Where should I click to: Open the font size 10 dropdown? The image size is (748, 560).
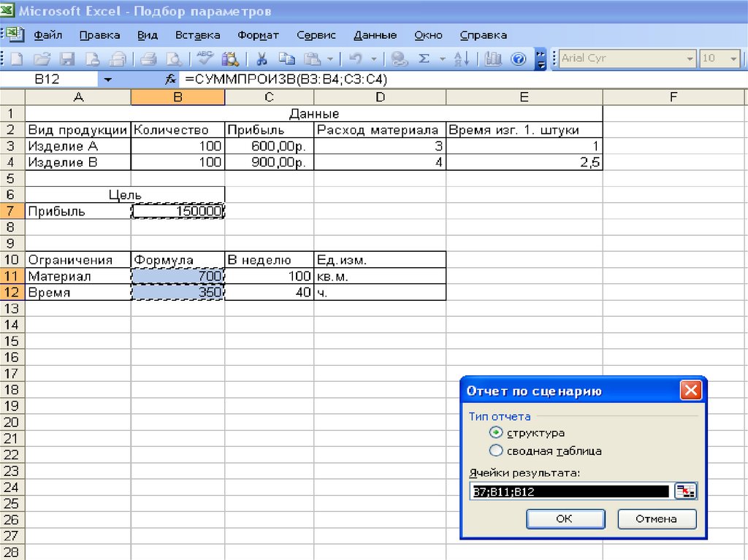pos(733,59)
